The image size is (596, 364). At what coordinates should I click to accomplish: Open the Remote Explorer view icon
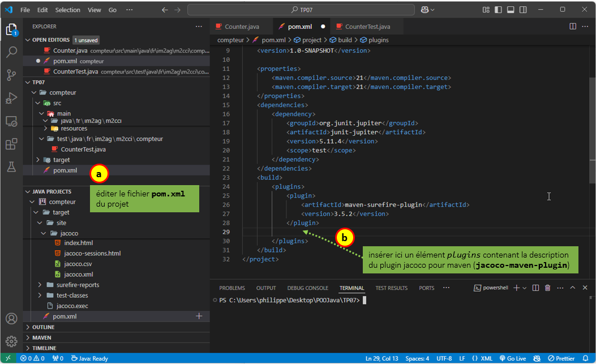click(x=11, y=121)
